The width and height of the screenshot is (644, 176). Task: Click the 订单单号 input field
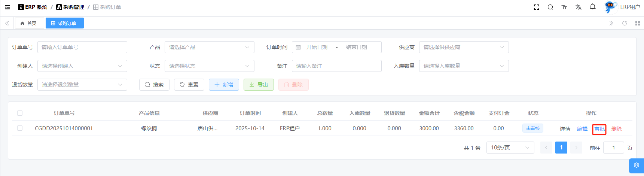point(82,47)
